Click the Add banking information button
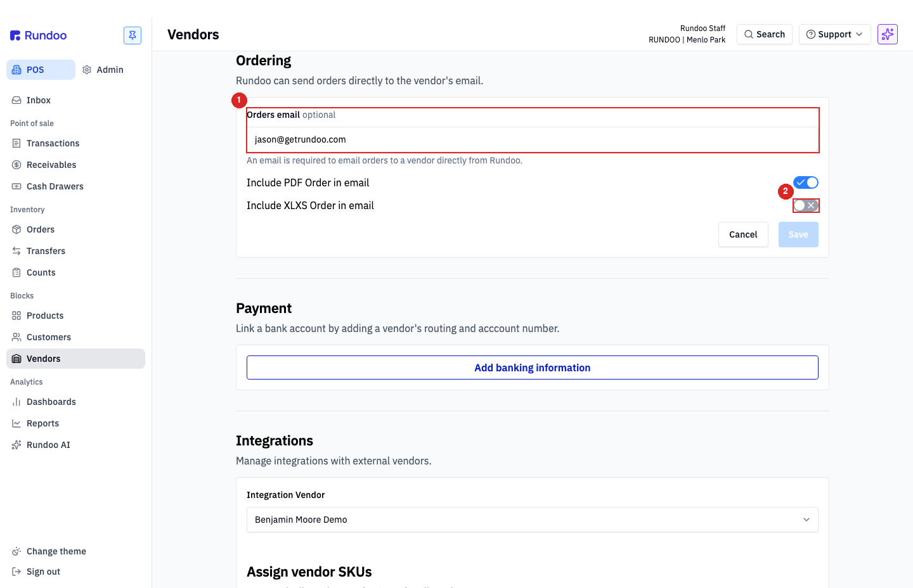Image resolution: width=913 pixels, height=588 pixels. (533, 367)
